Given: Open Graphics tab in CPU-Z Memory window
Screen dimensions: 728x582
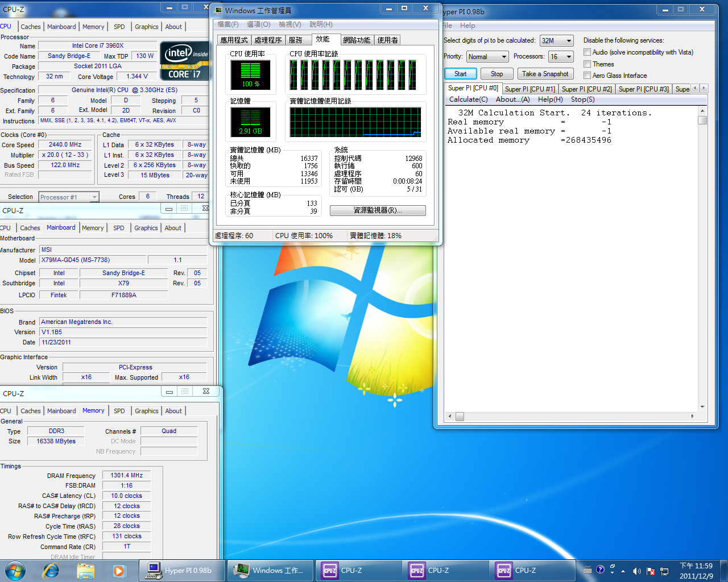Looking at the screenshot, I should [147, 411].
